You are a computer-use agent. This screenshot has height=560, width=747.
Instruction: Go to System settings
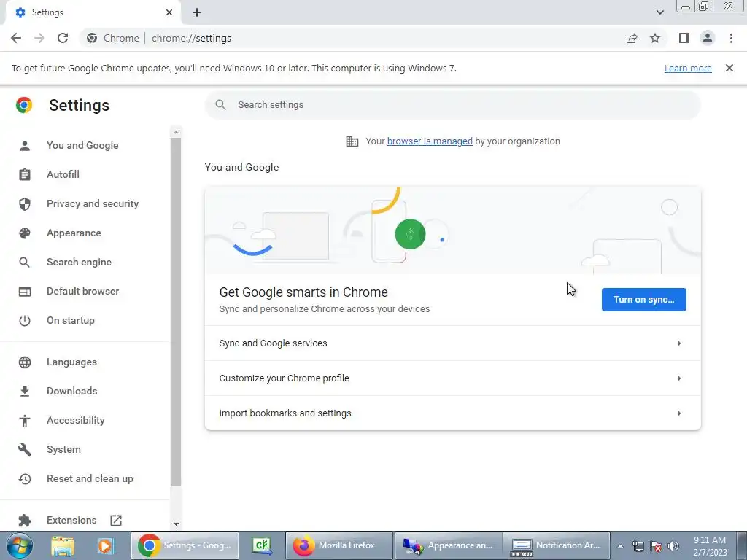coord(63,449)
